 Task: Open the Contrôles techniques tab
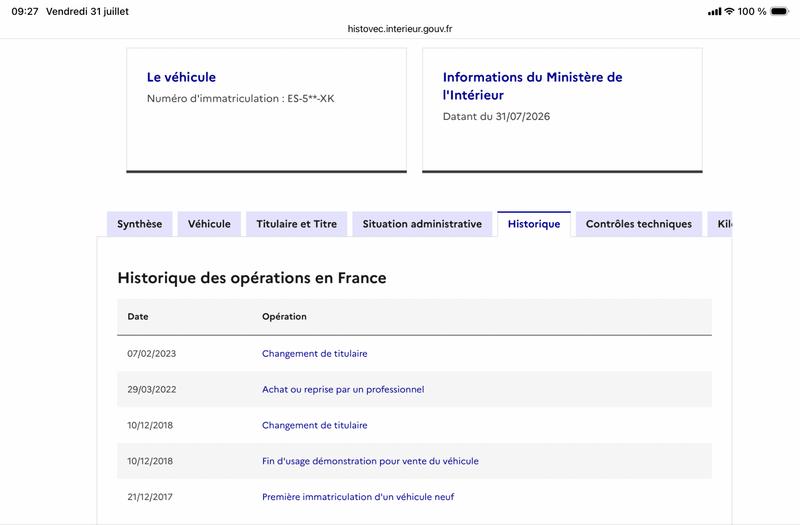tap(639, 224)
